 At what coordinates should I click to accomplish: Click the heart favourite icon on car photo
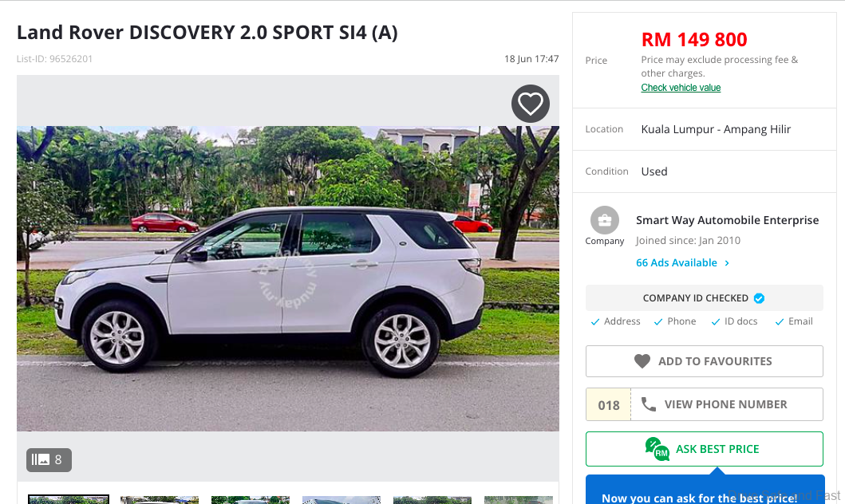point(531,104)
